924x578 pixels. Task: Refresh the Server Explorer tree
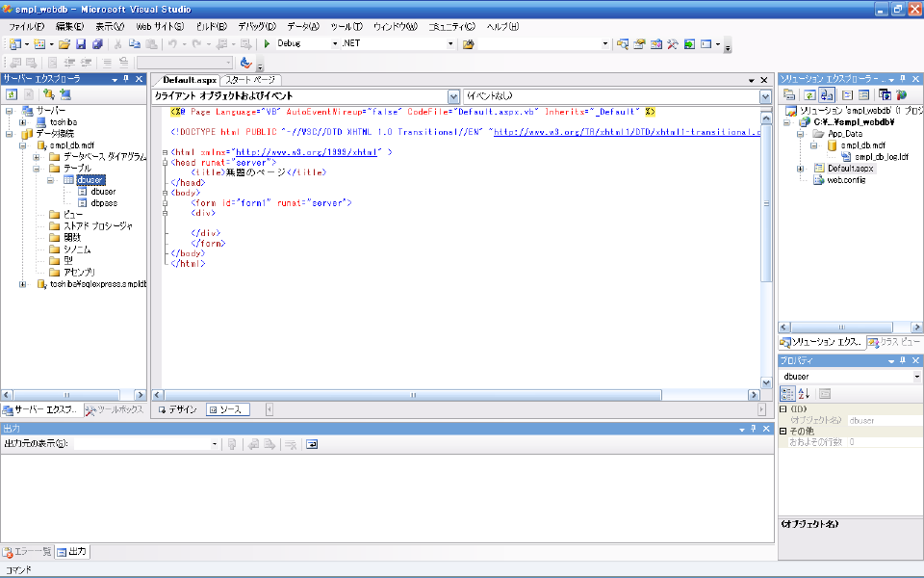[x=12, y=94]
